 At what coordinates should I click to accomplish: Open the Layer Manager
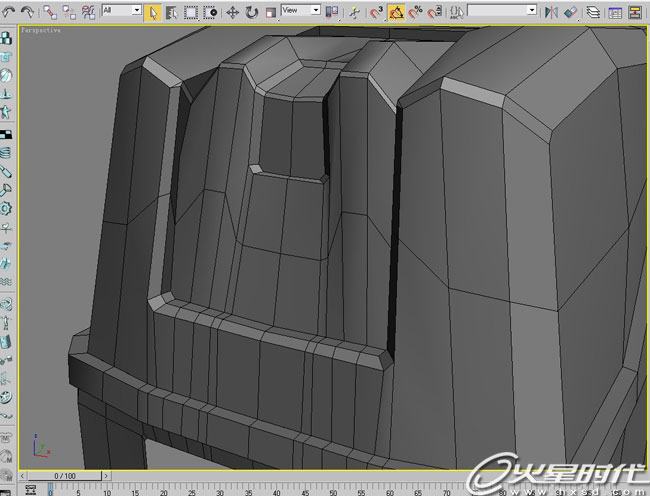(594, 13)
